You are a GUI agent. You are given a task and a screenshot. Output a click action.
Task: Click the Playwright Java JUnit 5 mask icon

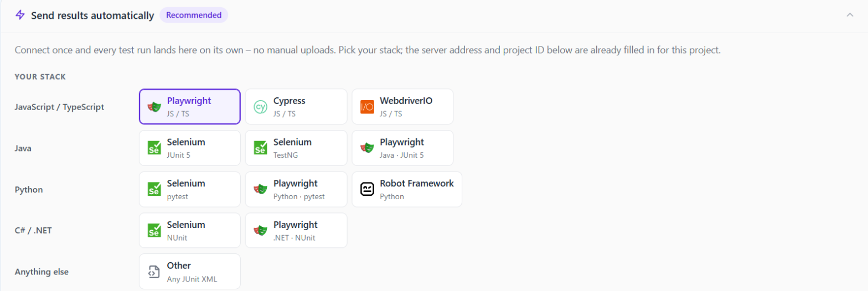(x=366, y=148)
